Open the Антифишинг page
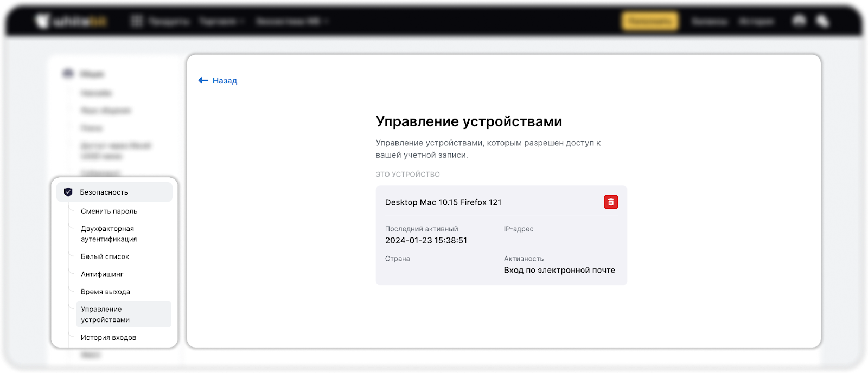Screen dimensions: 868x373 [102, 274]
